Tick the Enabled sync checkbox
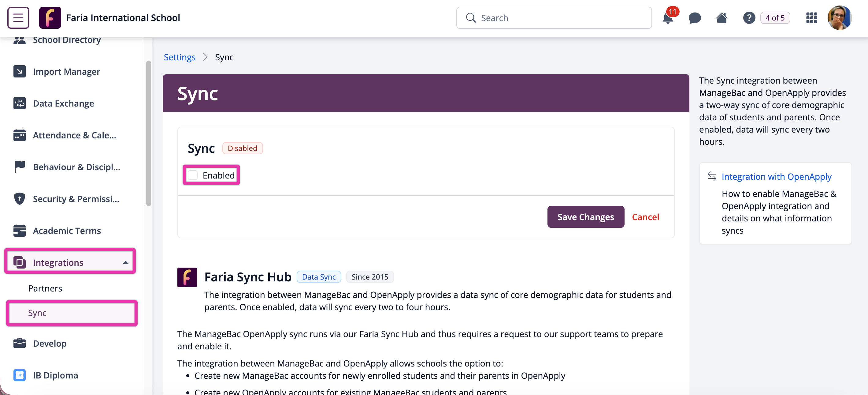The height and width of the screenshot is (395, 868). tap(193, 175)
